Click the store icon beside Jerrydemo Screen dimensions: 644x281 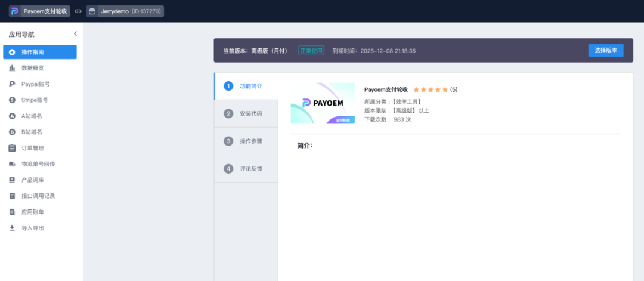pos(92,11)
